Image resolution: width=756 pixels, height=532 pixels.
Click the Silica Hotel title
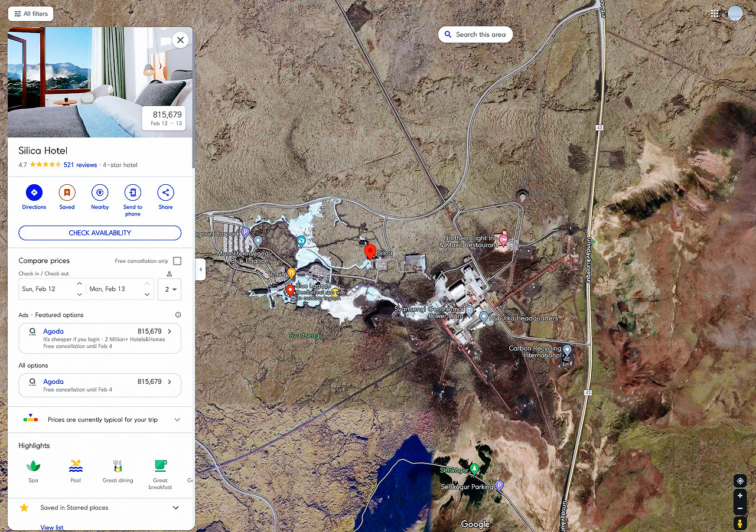43,151
